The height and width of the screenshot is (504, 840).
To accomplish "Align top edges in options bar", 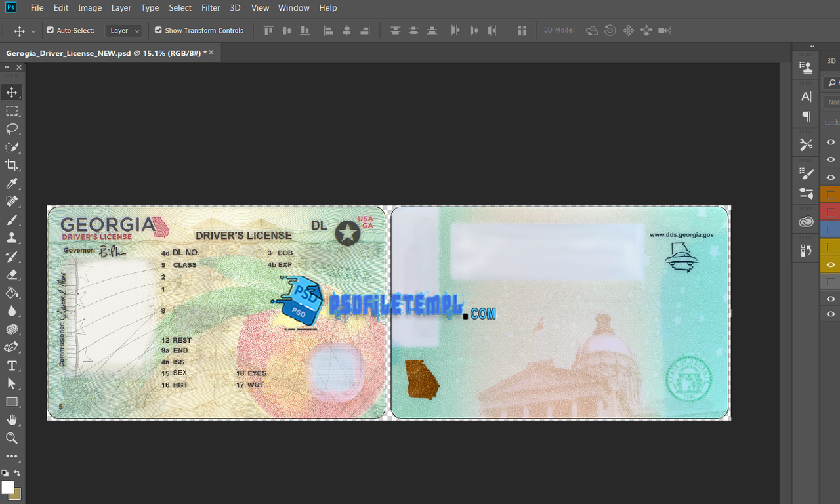I will [268, 30].
